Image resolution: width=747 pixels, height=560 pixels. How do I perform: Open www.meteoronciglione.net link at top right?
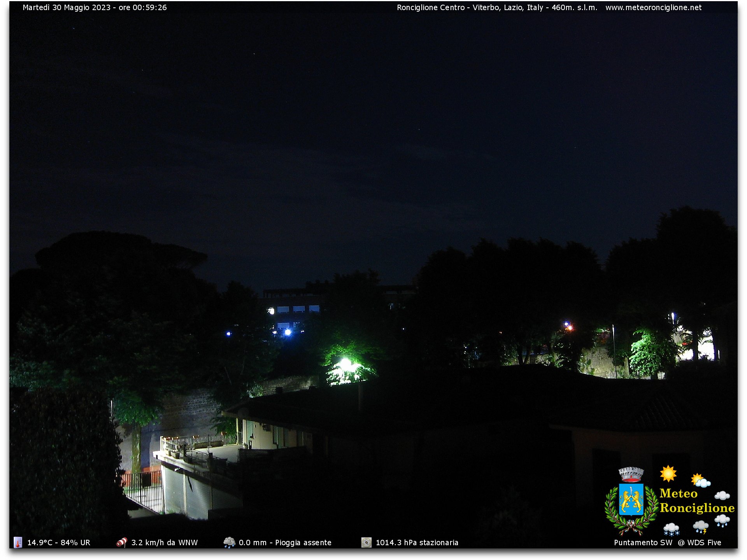(x=653, y=7)
